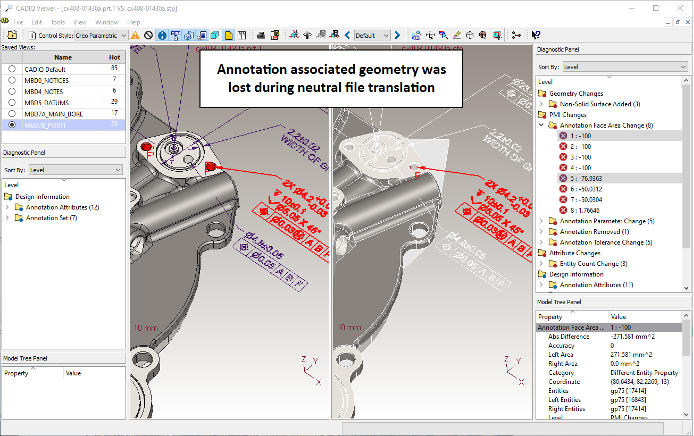Click the Abs Difference -271.581 mm^2 row

[609, 336]
